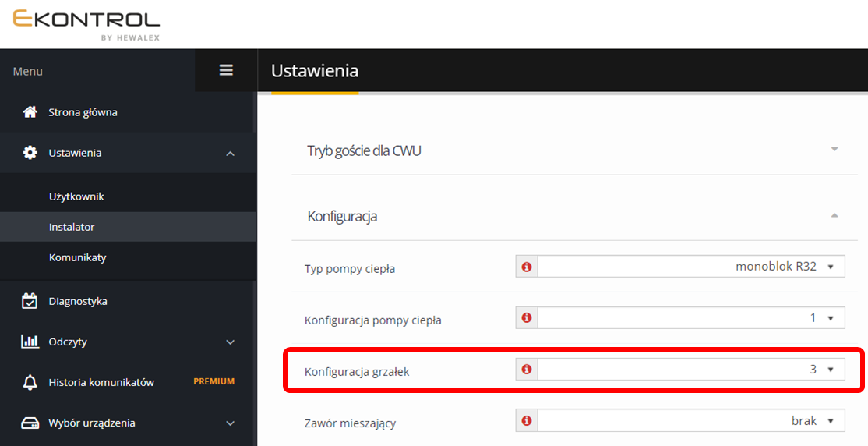Click the bar chart Odczyty icon
868x446 pixels.
tap(30, 342)
